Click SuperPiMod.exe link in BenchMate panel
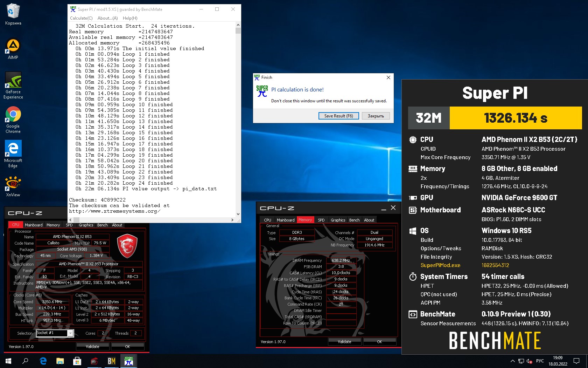Image resolution: width=588 pixels, height=368 pixels. pos(440,265)
